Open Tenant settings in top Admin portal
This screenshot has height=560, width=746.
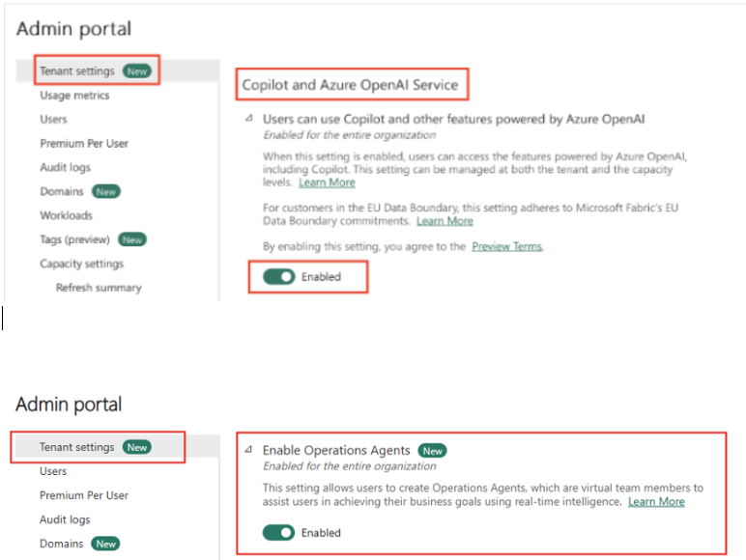click(77, 70)
